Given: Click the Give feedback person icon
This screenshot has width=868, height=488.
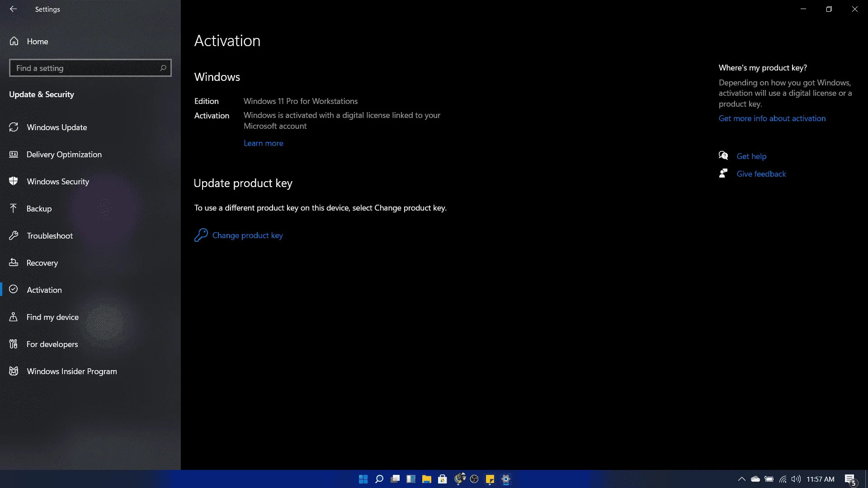Looking at the screenshot, I should [x=723, y=174].
